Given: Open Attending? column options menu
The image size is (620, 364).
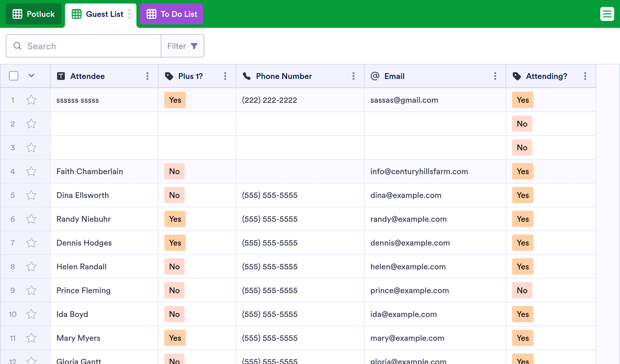Looking at the screenshot, I should 585,76.
